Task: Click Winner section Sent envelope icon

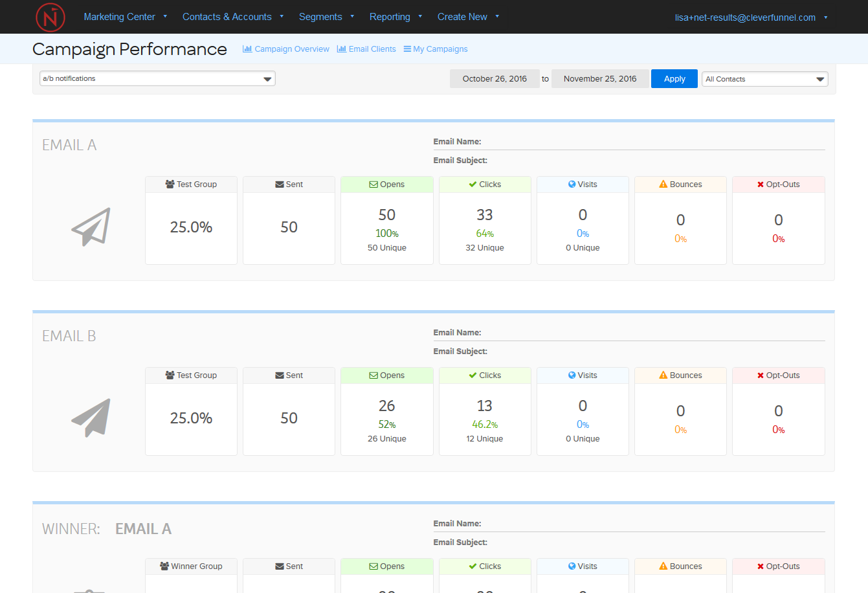Action: pyautogui.click(x=280, y=566)
